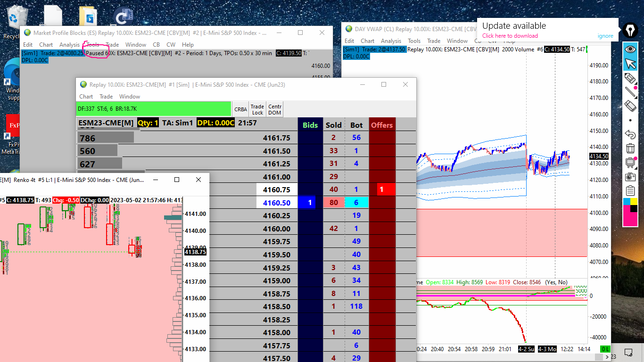
Task: Open Window menu in DAY VWAP window
Action: coord(457,41)
